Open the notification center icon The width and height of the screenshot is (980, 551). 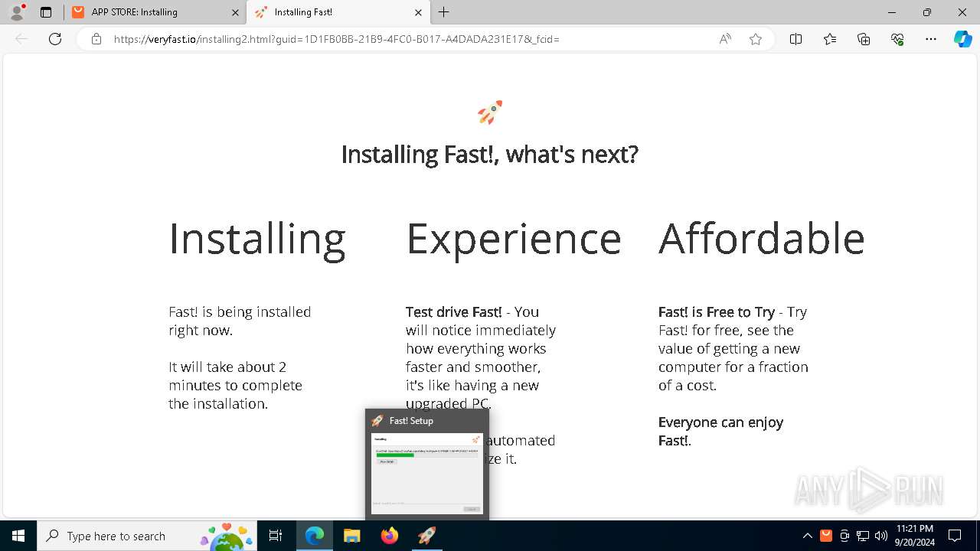click(955, 536)
